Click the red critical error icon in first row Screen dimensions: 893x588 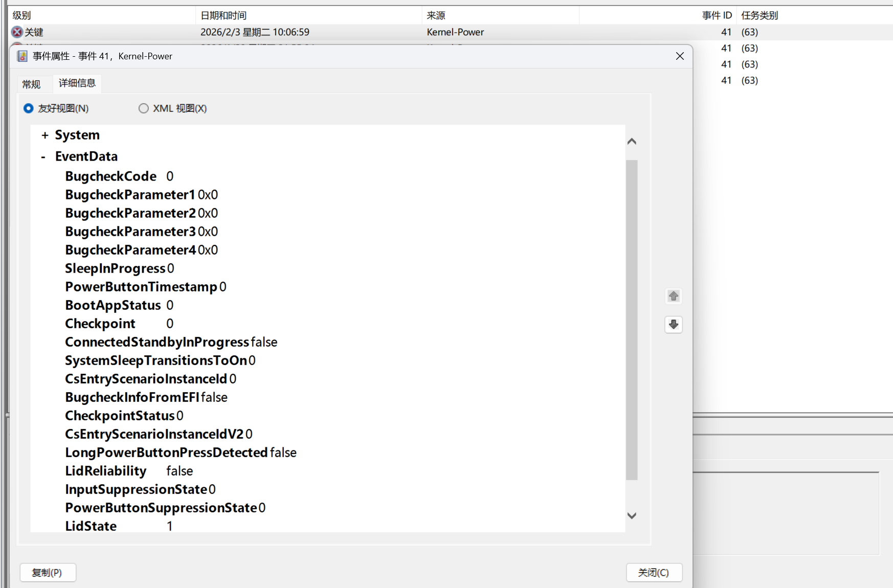coord(17,32)
